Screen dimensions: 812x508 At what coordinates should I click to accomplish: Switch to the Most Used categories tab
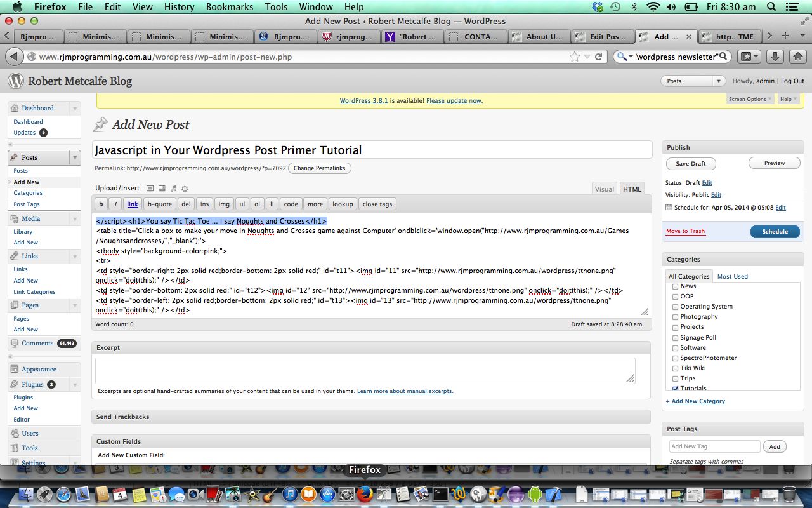pos(733,276)
